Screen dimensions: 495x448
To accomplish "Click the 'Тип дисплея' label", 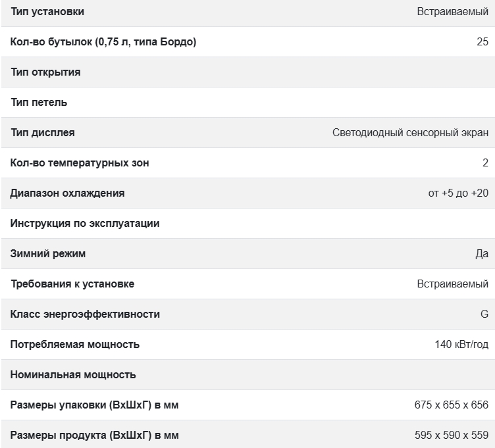I will (43, 133).
